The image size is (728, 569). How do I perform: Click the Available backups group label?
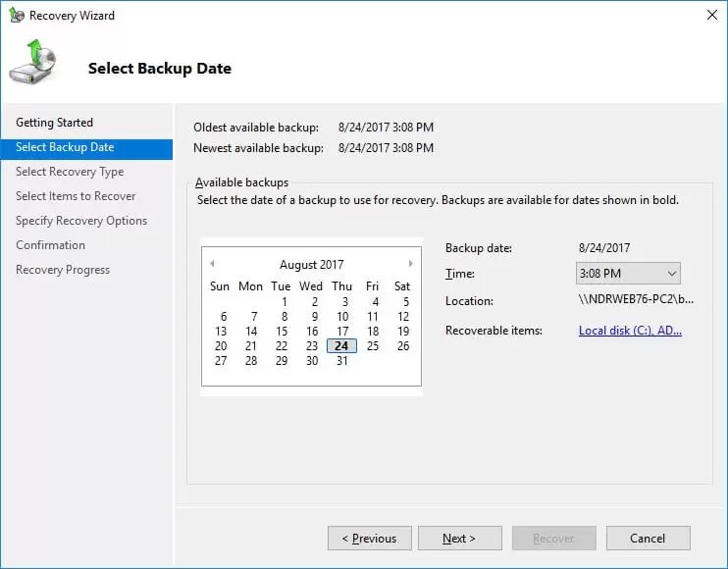click(x=242, y=182)
